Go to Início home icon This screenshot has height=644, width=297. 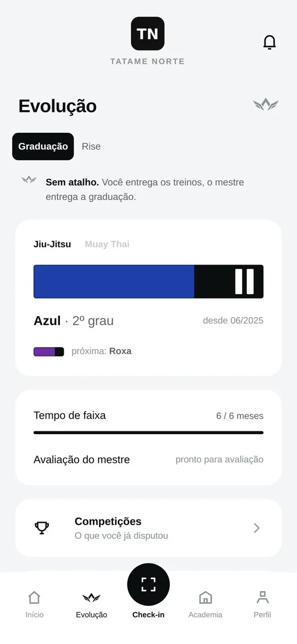pyautogui.click(x=35, y=598)
